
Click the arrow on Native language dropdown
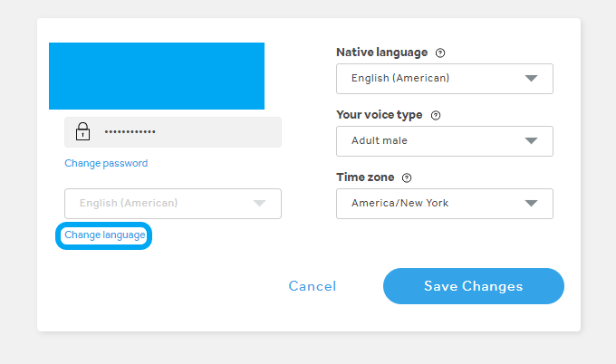(x=532, y=79)
